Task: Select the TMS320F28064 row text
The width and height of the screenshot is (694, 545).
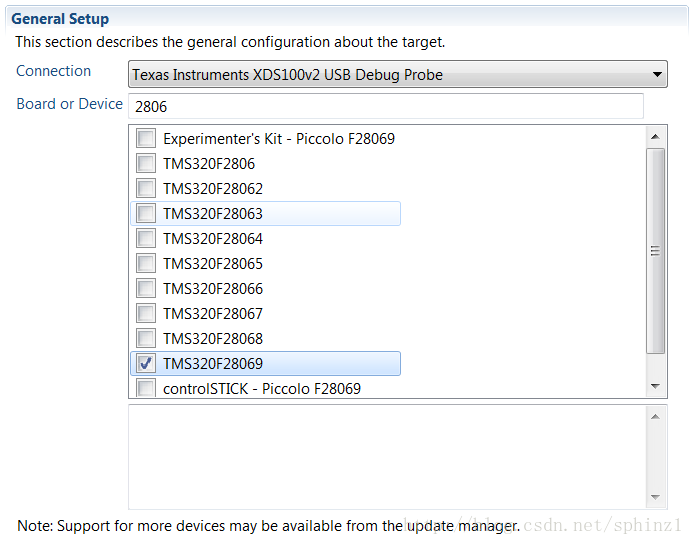Action: [x=213, y=239]
